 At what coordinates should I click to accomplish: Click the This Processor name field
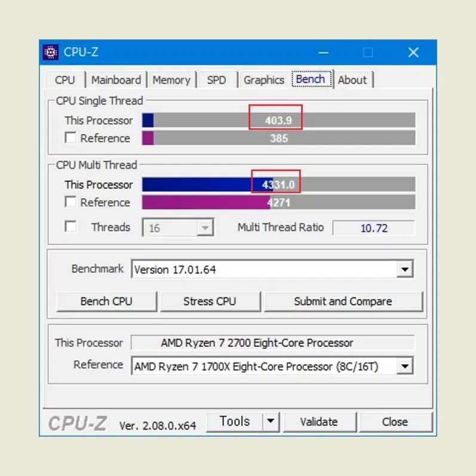coord(272,343)
